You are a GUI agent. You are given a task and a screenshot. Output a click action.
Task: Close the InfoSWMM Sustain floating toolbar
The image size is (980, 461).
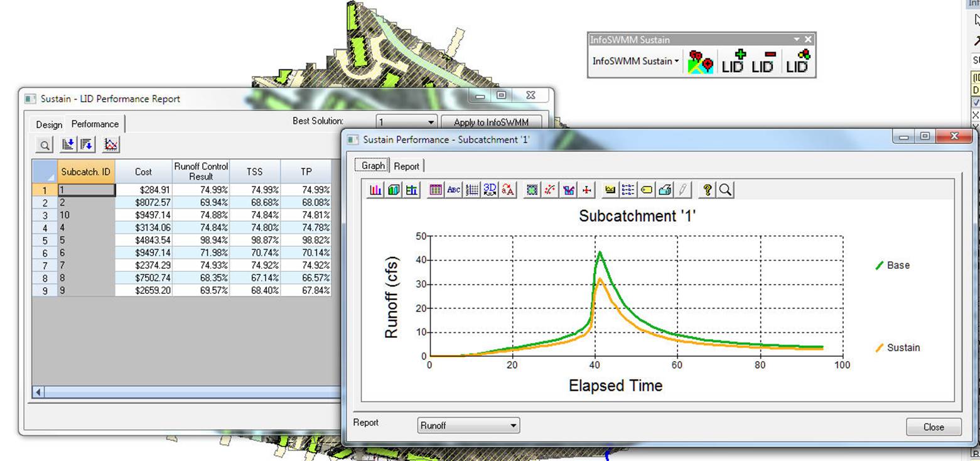[x=808, y=39]
